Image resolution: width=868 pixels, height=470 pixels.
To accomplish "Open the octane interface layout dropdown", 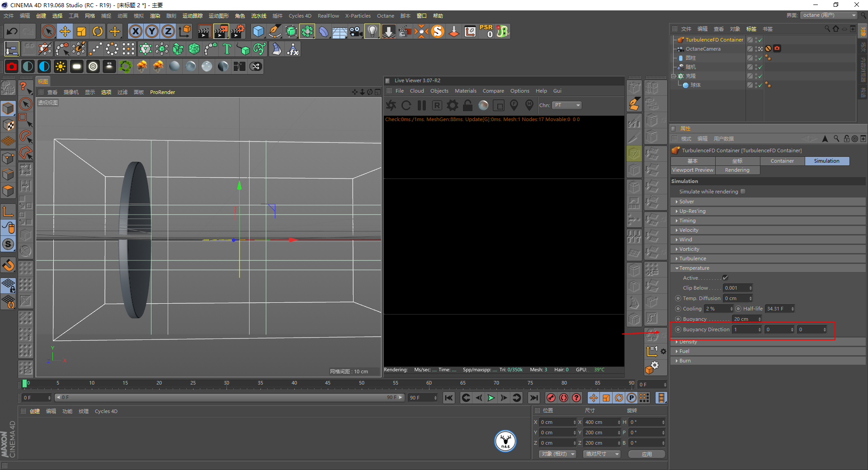I will [829, 15].
